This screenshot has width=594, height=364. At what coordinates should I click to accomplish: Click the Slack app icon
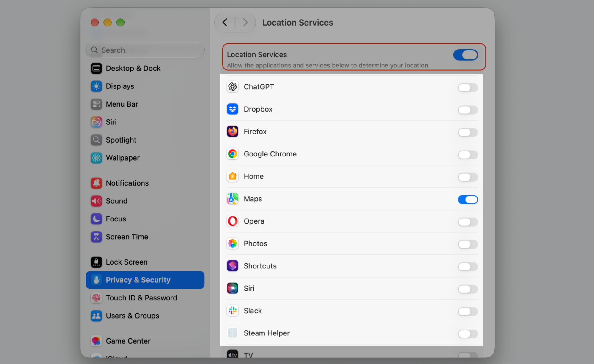(x=232, y=311)
